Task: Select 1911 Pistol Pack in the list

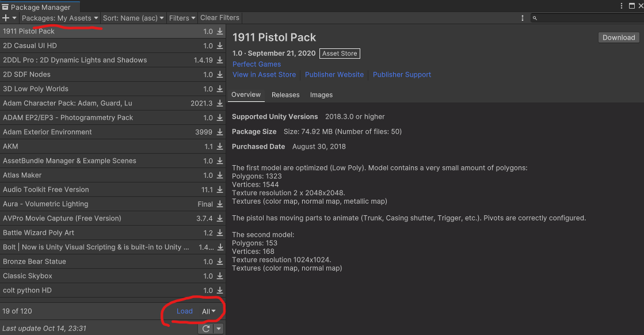Action: 113,31
